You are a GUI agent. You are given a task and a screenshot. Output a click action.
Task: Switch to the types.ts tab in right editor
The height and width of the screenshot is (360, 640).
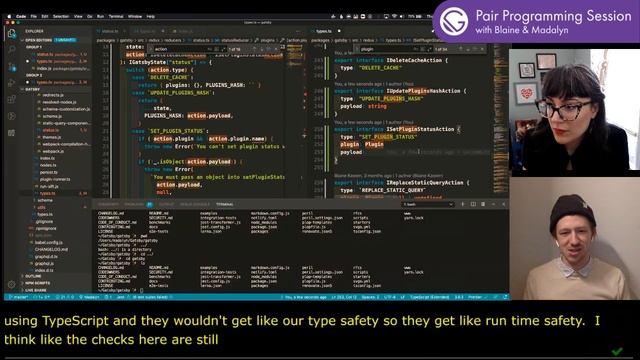pos(324,31)
